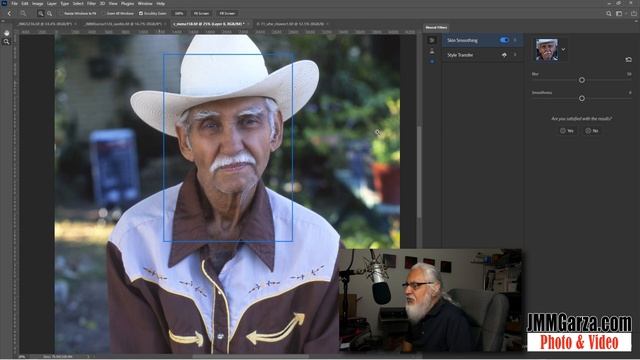Image resolution: width=640 pixels, height=360 pixels.
Task: Select the detected face thumbnail
Action: (547, 49)
